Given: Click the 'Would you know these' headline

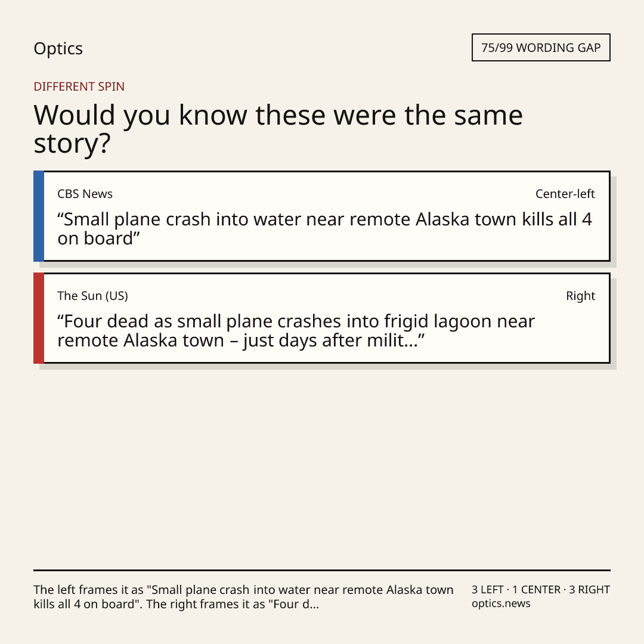Looking at the screenshot, I should 278,129.
